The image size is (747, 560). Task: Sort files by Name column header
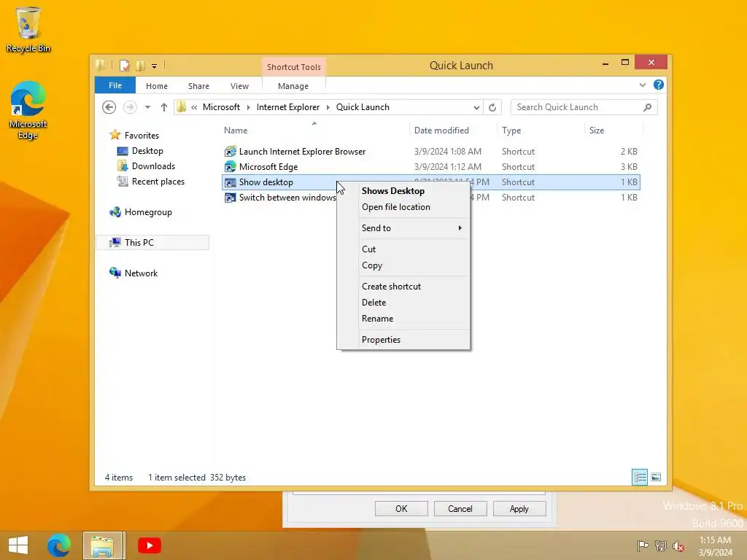(315, 130)
